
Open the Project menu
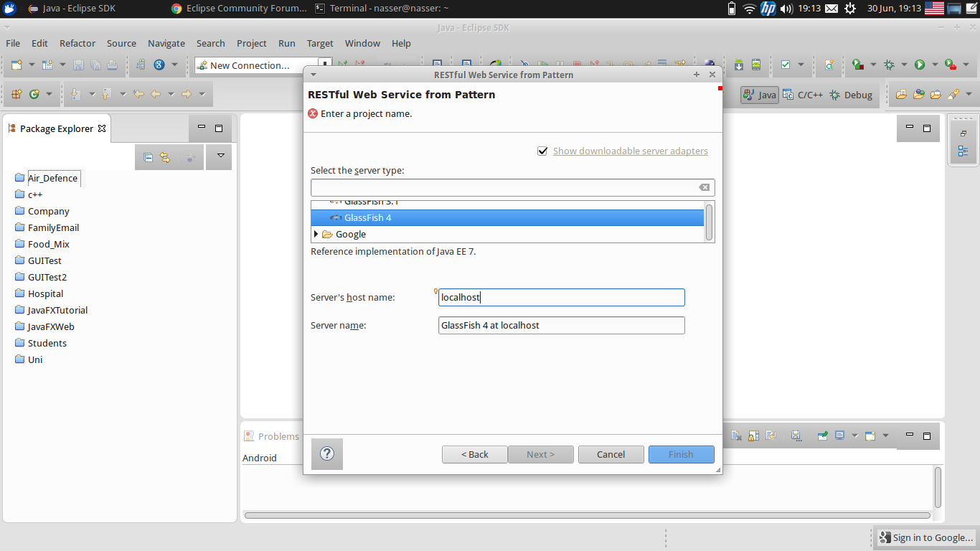pyautogui.click(x=252, y=43)
